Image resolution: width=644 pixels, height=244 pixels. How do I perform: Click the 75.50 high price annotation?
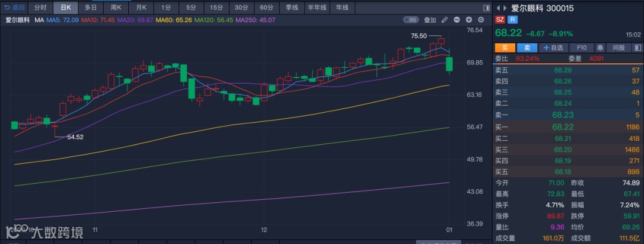tap(419, 36)
